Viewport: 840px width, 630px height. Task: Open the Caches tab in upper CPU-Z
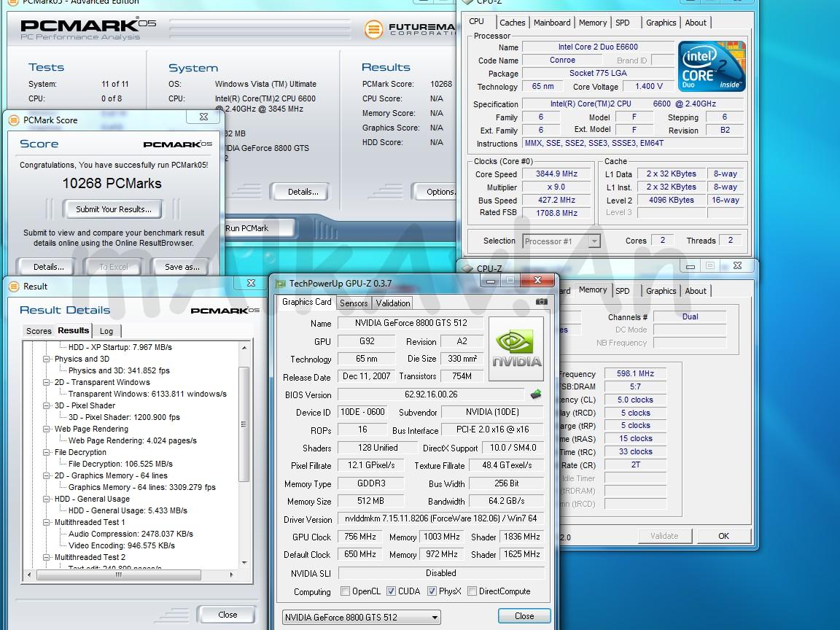point(512,23)
